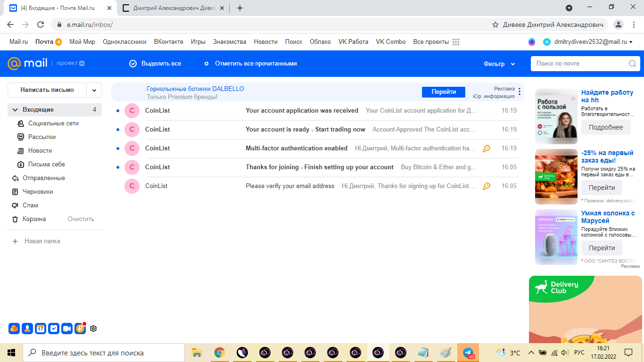The image size is (644, 362).
Task: Select all emails with Выделить все
Action: click(155, 64)
